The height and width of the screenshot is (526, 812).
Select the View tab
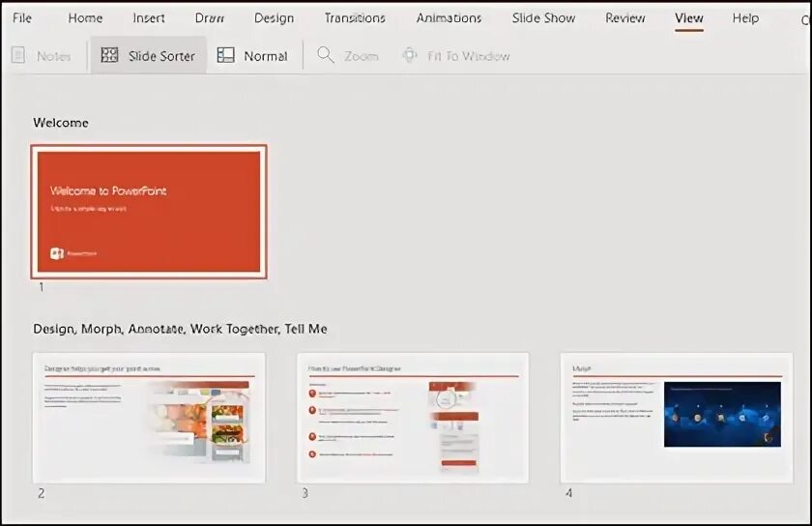click(x=688, y=18)
